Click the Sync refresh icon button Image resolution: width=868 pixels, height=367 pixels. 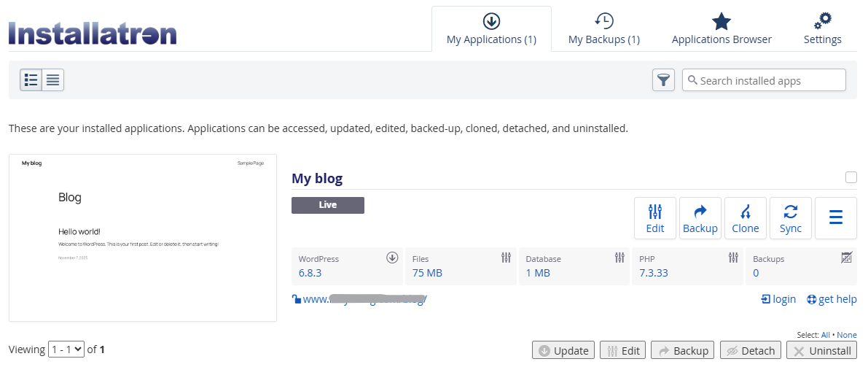pyautogui.click(x=790, y=218)
